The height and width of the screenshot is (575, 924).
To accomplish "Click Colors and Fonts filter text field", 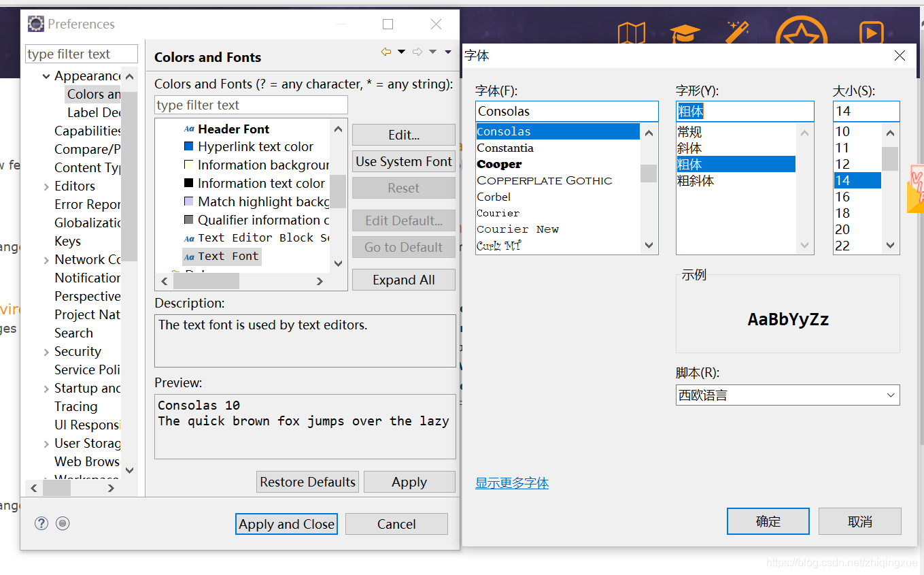I will click(251, 105).
